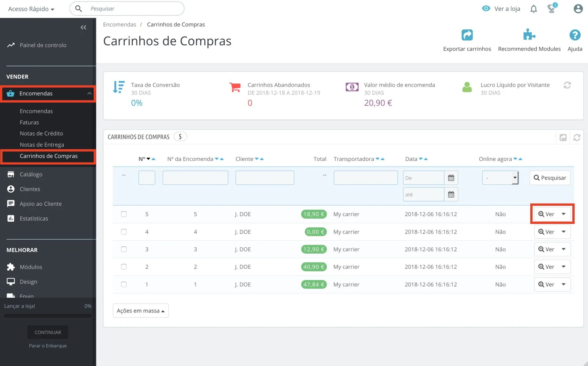This screenshot has width=588, height=366.
Task: Open calendar picker for De date
Action: (451, 178)
